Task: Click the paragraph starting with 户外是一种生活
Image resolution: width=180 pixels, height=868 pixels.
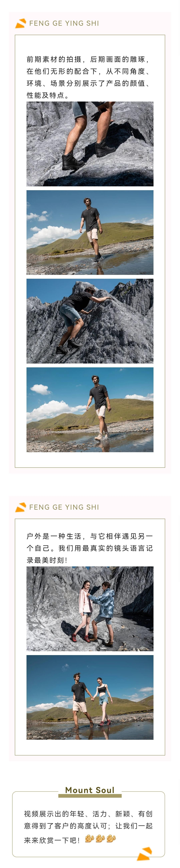Action: click(90, 548)
